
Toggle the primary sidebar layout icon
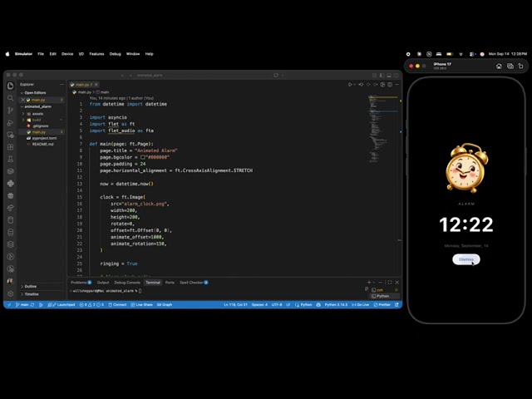[382, 76]
